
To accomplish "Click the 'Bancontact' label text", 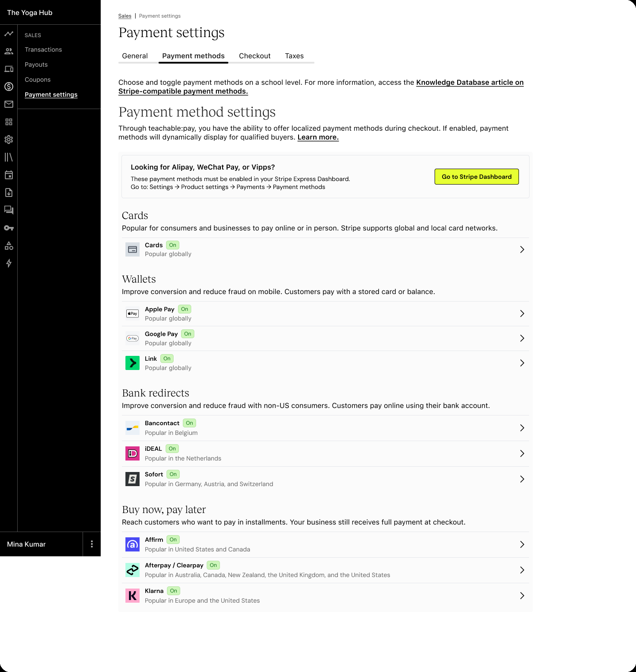I will (162, 423).
